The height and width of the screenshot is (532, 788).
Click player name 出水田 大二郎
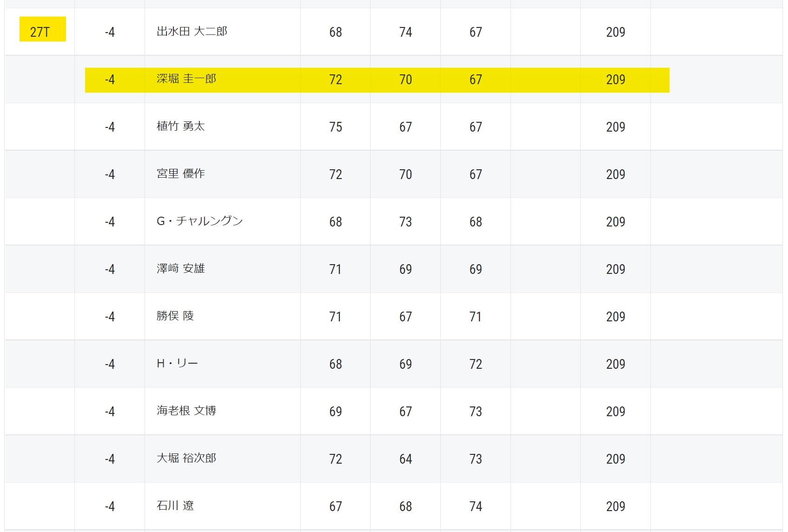(192, 32)
